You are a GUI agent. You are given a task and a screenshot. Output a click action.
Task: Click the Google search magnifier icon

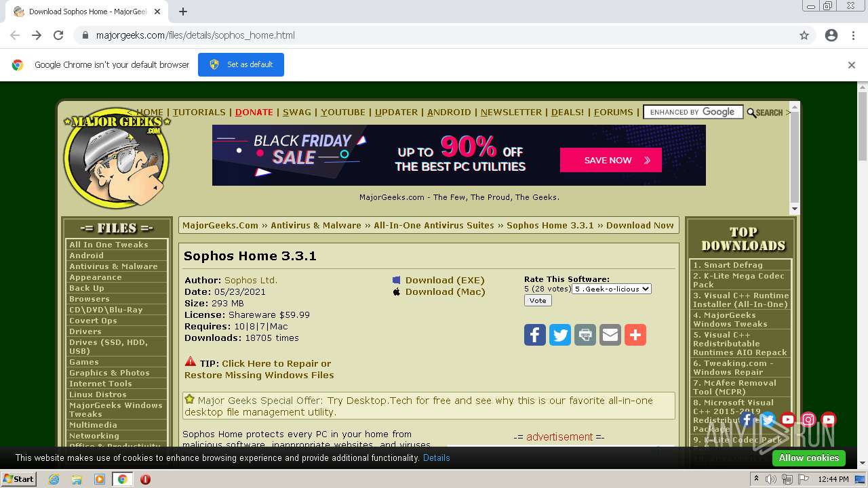(751, 113)
